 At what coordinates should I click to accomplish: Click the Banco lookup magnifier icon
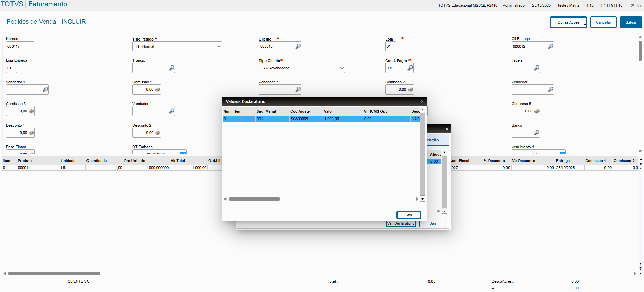(x=536, y=133)
